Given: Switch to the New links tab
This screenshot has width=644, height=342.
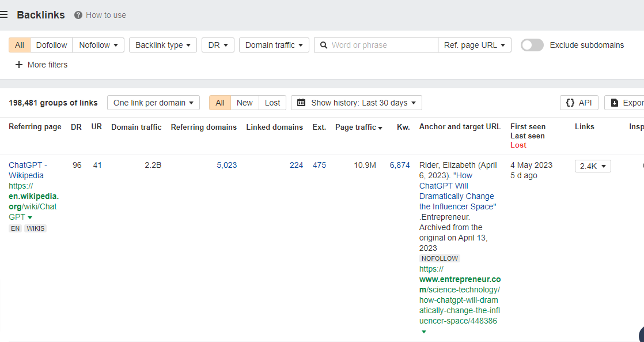Looking at the screenshot, I should click(x=244, y=103).
